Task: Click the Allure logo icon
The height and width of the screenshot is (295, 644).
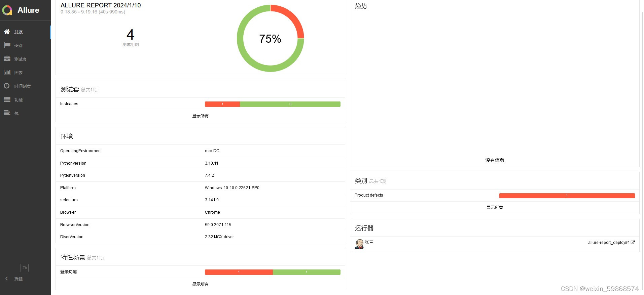Action: coord(7,10)
